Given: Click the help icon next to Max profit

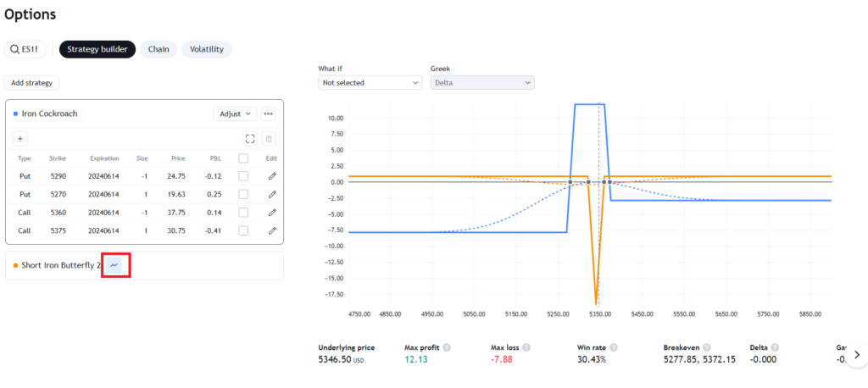Looking at the screenshot, I should (x=447, y=347).
